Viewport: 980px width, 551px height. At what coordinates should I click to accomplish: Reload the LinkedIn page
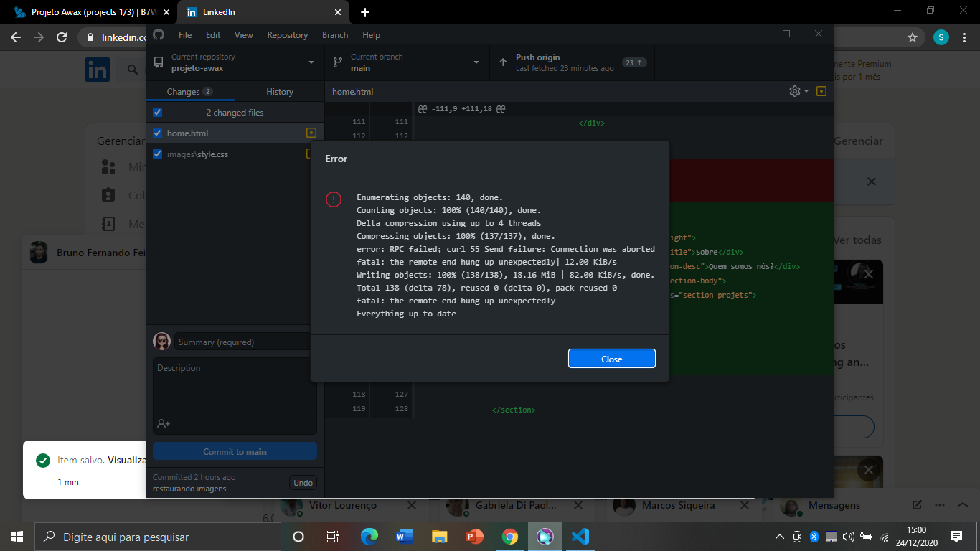(62, 37)
